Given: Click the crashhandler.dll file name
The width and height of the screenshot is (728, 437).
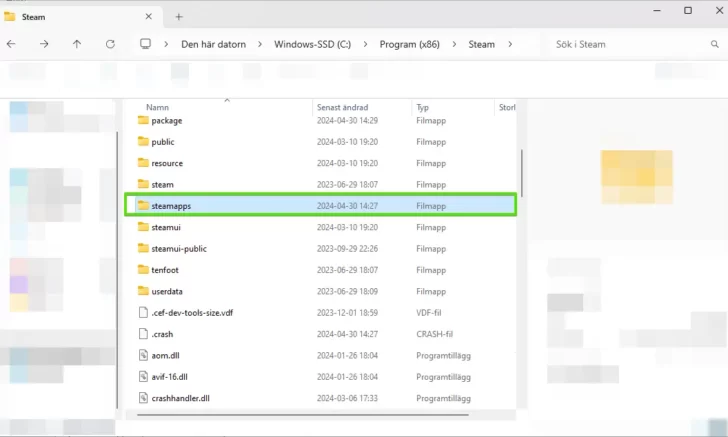Looking at the screenshot, I should [180, 398].
